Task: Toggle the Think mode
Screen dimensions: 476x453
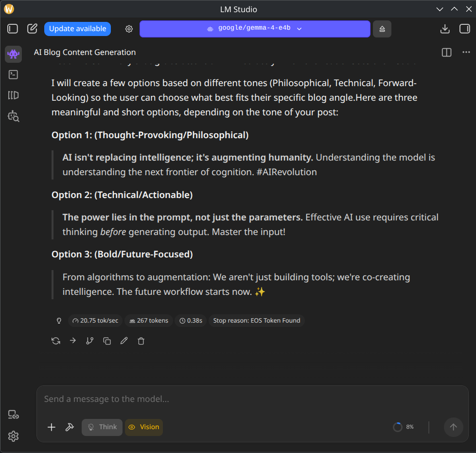Action: coord(102,427)
